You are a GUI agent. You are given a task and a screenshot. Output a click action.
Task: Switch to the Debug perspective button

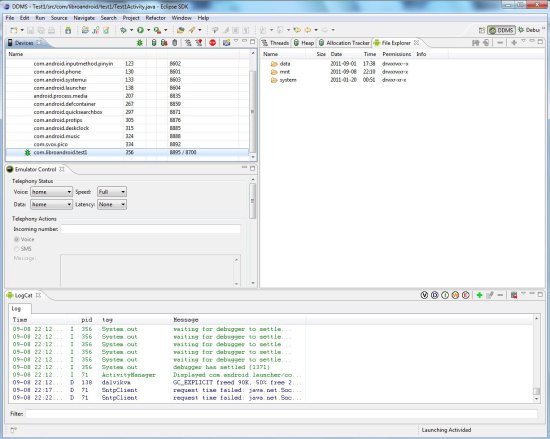(x=529, y=31)
